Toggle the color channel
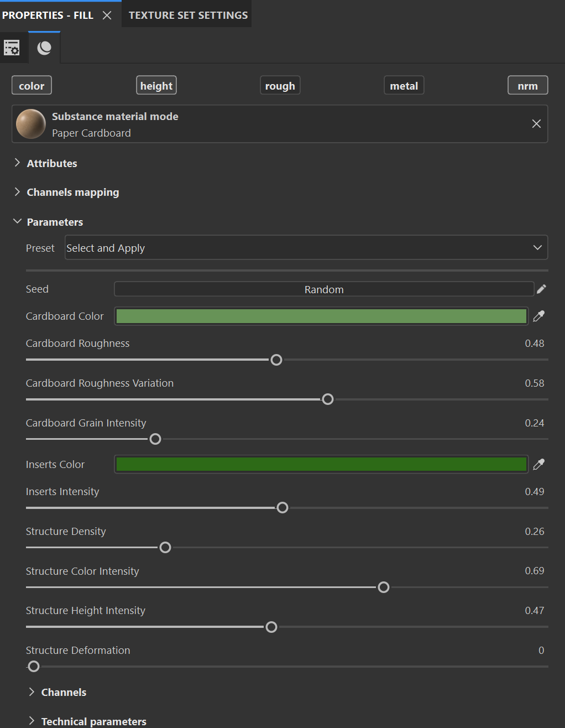 coord(32,86)
